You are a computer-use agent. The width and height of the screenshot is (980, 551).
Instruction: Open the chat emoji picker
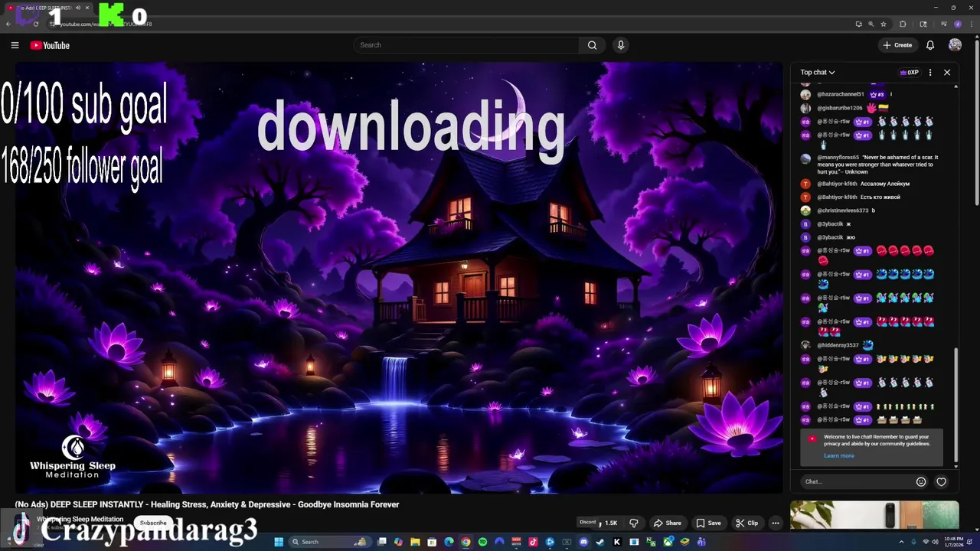(x=921, y=481)
